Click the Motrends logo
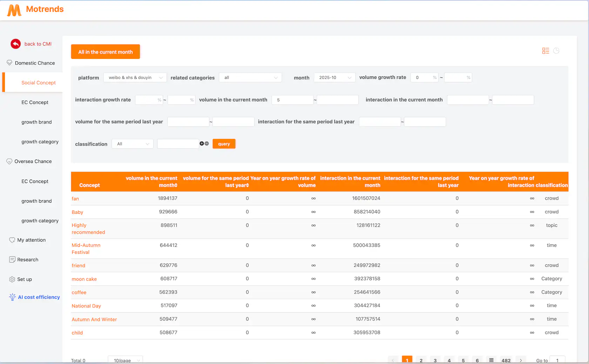The width and height of the screenshot is (589, 364). click(35, 9)
